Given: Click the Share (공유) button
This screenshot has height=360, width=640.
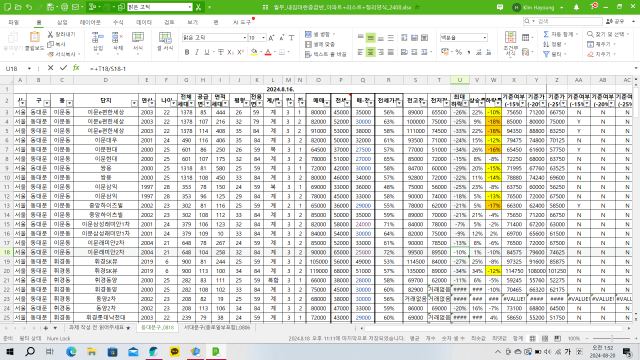Looking at the screenshot, I should point(615,21).
